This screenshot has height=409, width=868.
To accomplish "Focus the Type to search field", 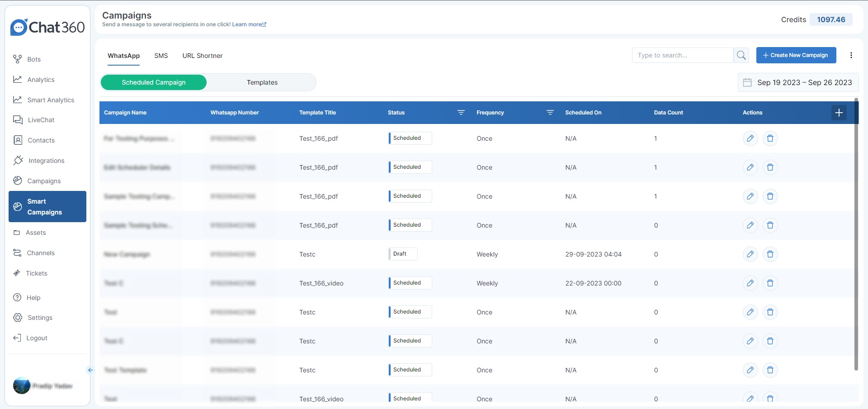I will (683, 55).
